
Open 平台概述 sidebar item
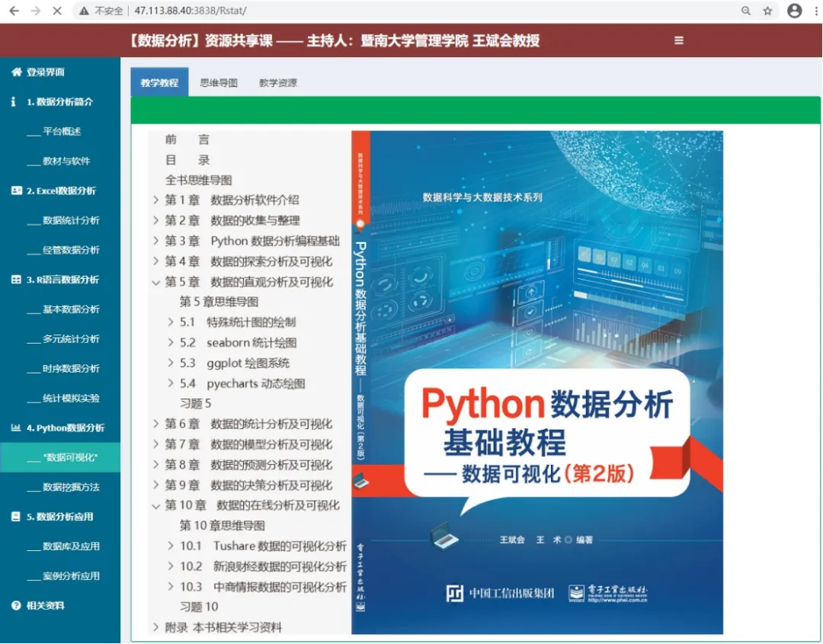(x=60, y=131)
